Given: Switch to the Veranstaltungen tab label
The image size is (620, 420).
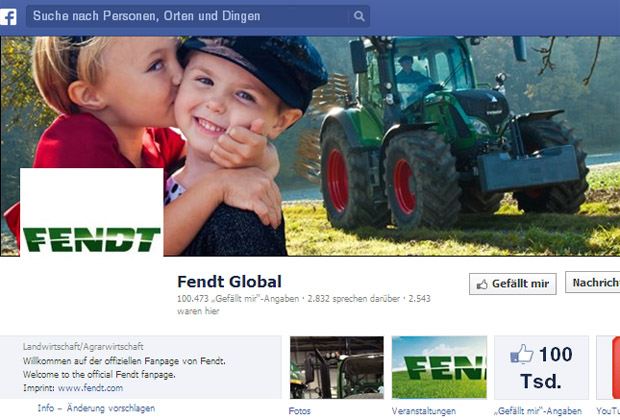Looking at the screenshot, I should point(423,411).
